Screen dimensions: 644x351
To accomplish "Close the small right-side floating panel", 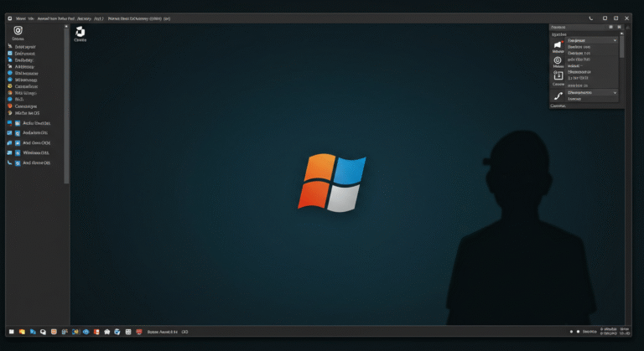I will [x=620, y=27].
